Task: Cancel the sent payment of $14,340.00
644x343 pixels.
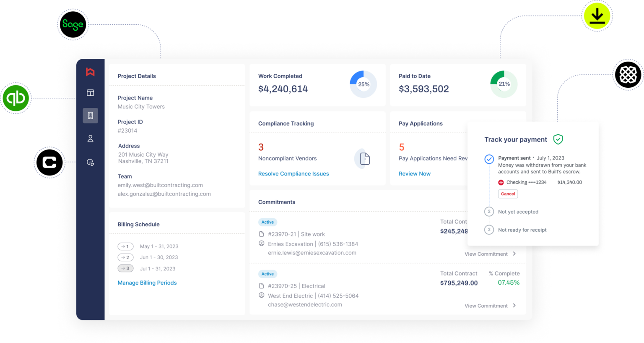Action: [x=508, y=194]
